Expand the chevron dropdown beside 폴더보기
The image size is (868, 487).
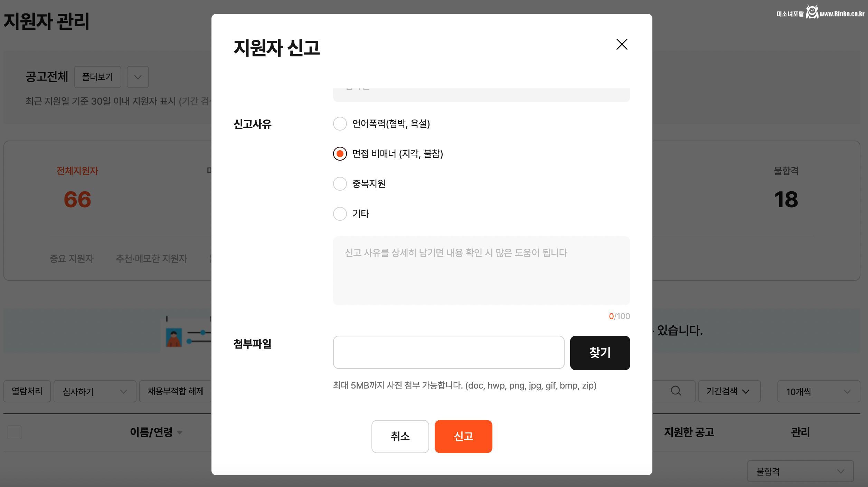138,77
